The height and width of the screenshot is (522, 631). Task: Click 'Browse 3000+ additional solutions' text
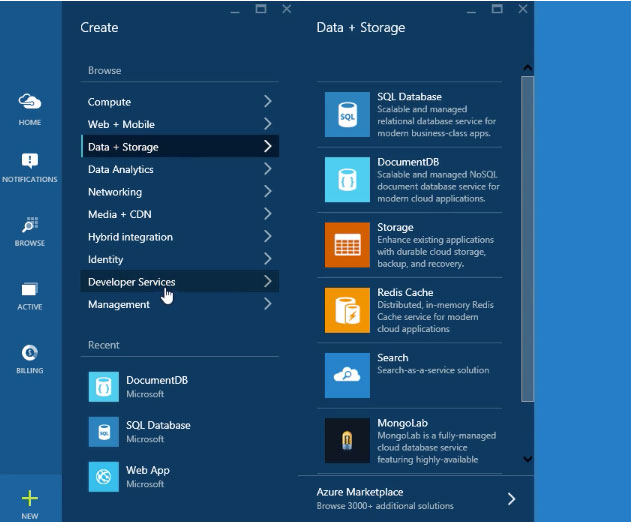pos(385,505)
